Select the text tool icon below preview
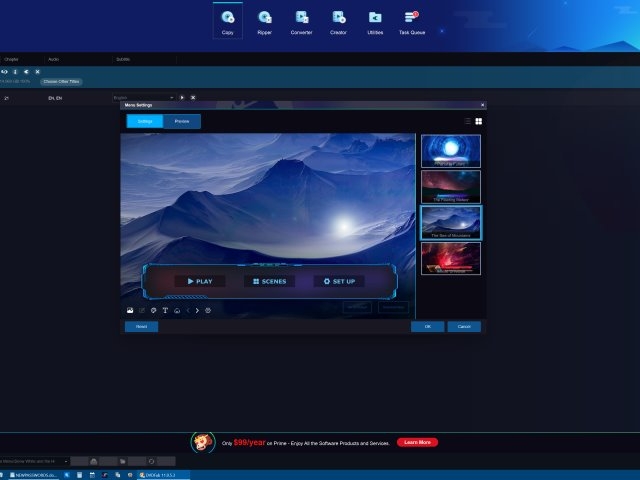Viewport: 640px width, 480px height. 165,310
